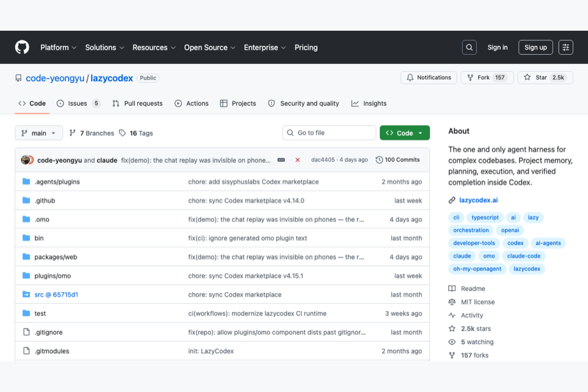Click the fork icon beside 157 forks
Image resolution: width=588 pixels, height=392 pixels.
coord(452,355)
